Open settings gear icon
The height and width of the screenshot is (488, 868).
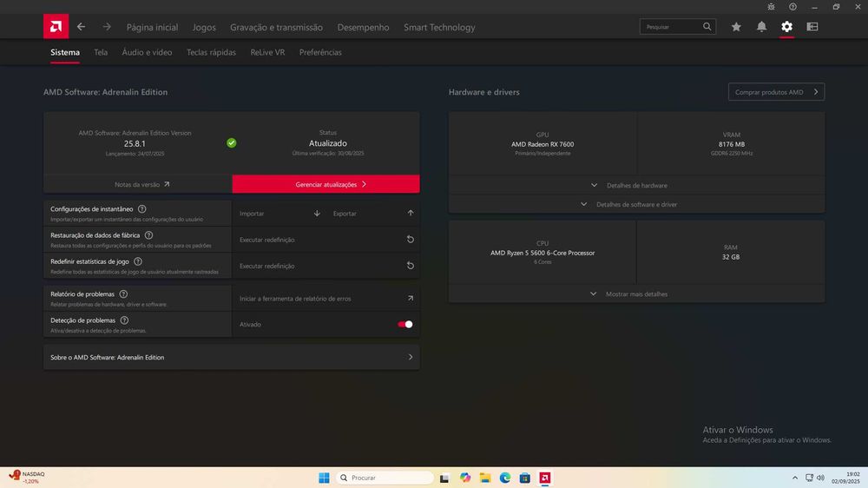[x=786, y=27]
